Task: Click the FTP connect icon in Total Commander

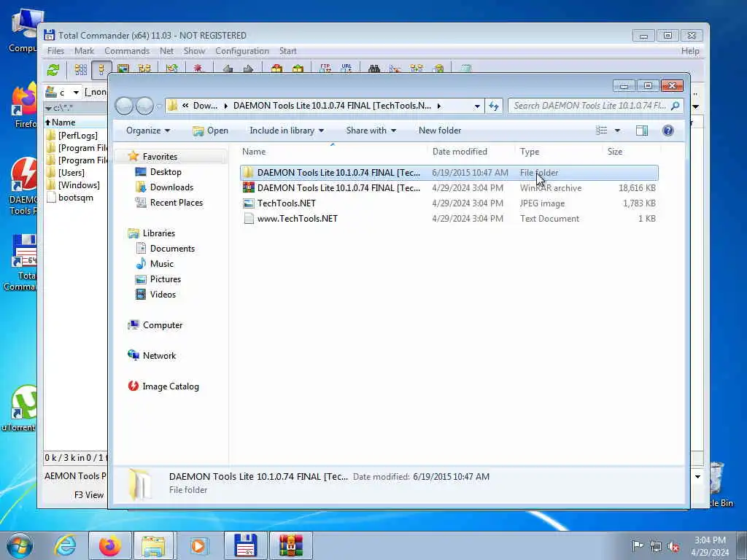Action: tap(325, 69)
